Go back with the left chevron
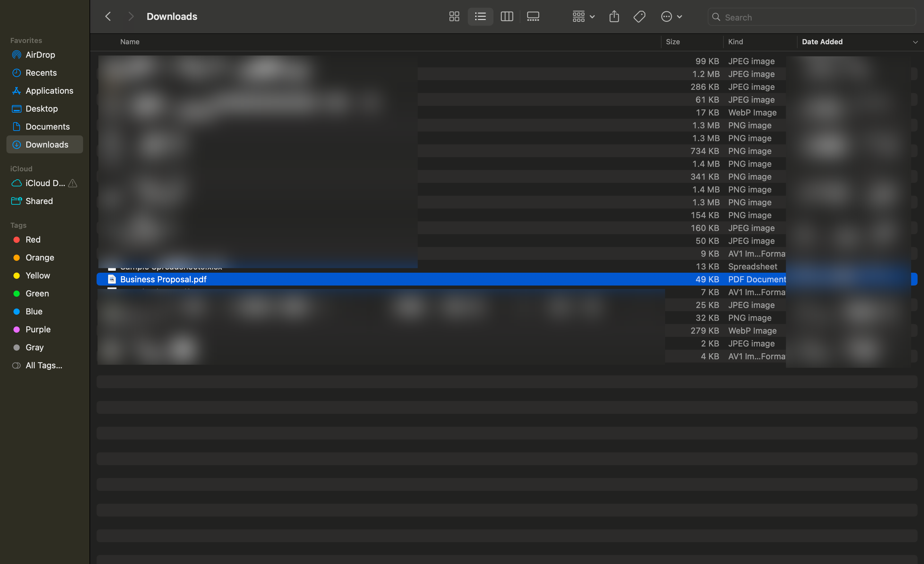Screen dimensions: 924x564 pos(108,16)
